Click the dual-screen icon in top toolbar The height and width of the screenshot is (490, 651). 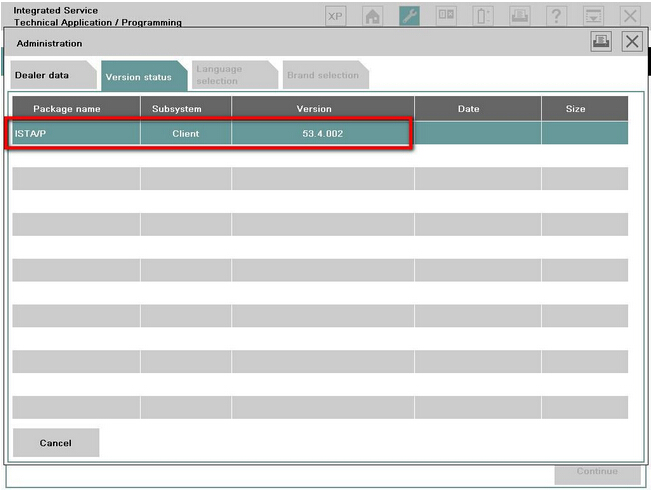point(446,16)
